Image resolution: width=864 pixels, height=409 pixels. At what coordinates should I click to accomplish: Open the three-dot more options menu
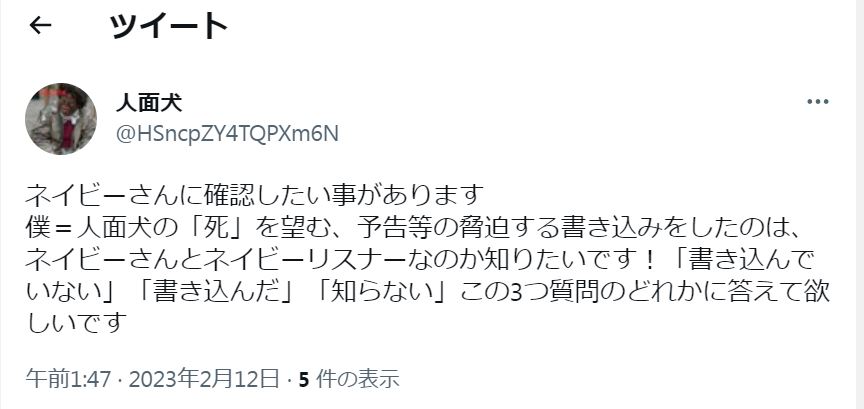click(818, 101)
